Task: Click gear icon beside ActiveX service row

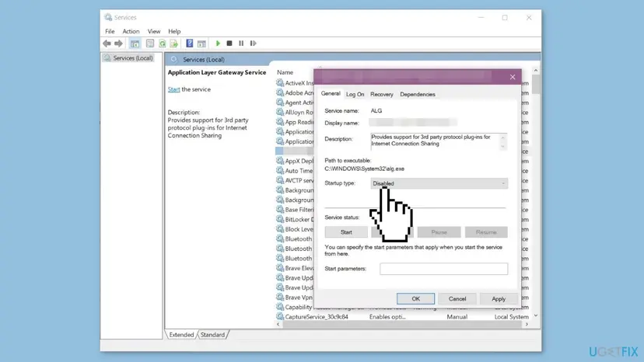Action: click(280, 83)
